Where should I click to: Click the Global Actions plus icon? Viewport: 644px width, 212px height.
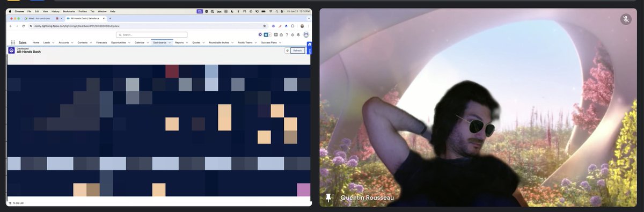tap(276, 35)
